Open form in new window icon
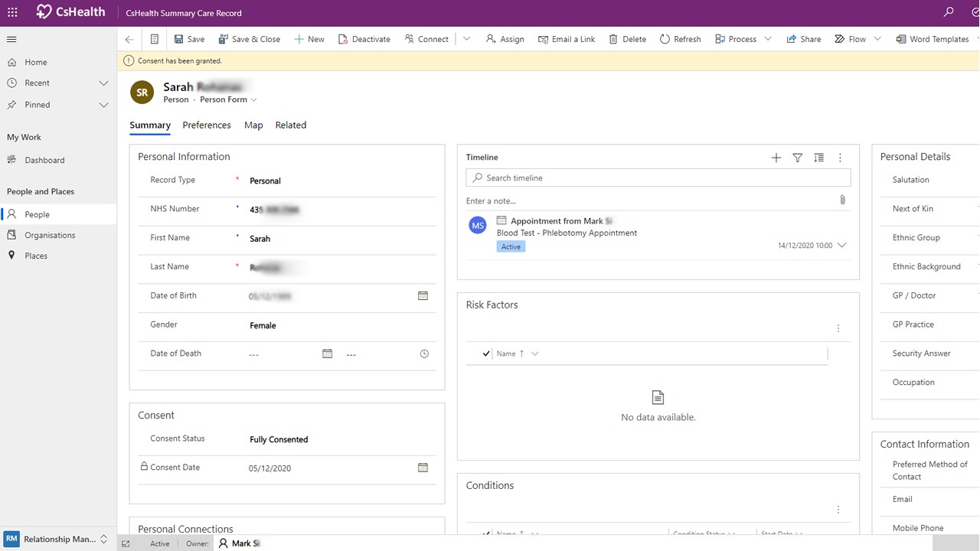 [126, 543]
